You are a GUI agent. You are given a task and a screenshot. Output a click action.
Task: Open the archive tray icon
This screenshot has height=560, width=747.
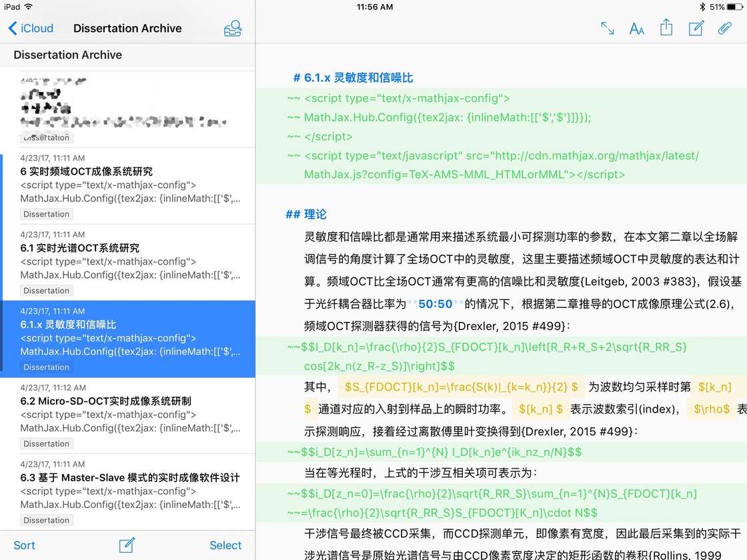[x=233, y=29]
